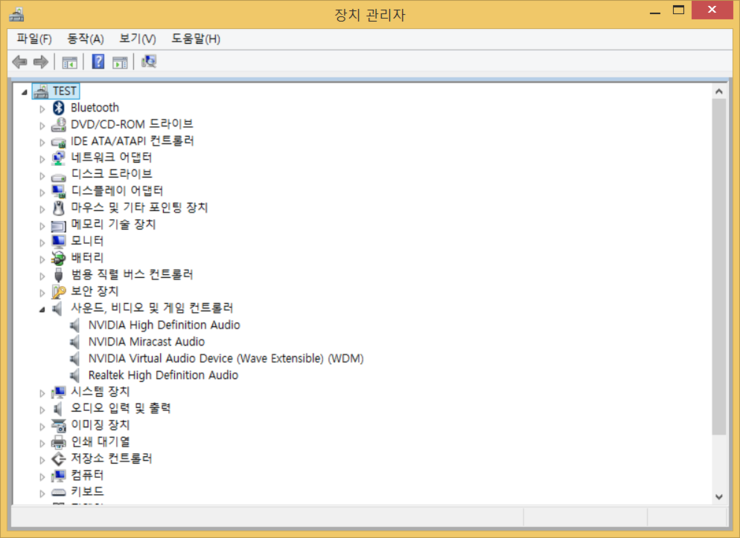Expand the 시스템 장치 category
Viewport: 740px width, 538px height.
[x=42, y=393]
